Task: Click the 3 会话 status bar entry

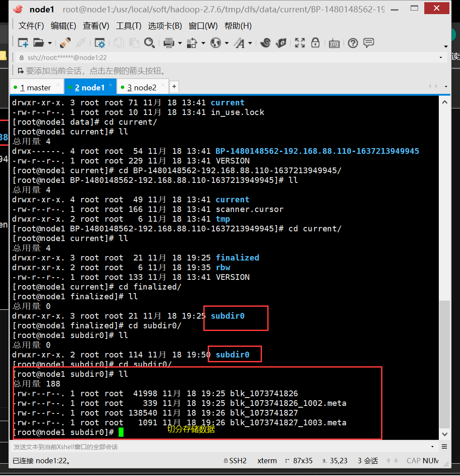Action: [x=368, y=461]
